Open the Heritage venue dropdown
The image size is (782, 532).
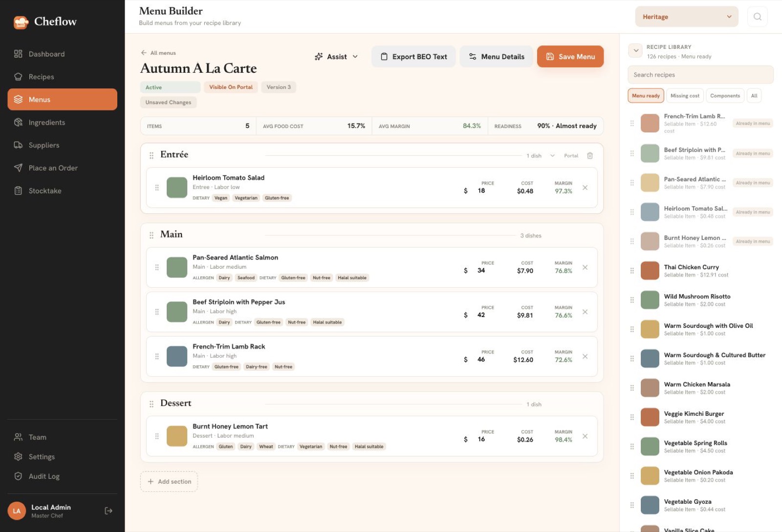[687, 17]
